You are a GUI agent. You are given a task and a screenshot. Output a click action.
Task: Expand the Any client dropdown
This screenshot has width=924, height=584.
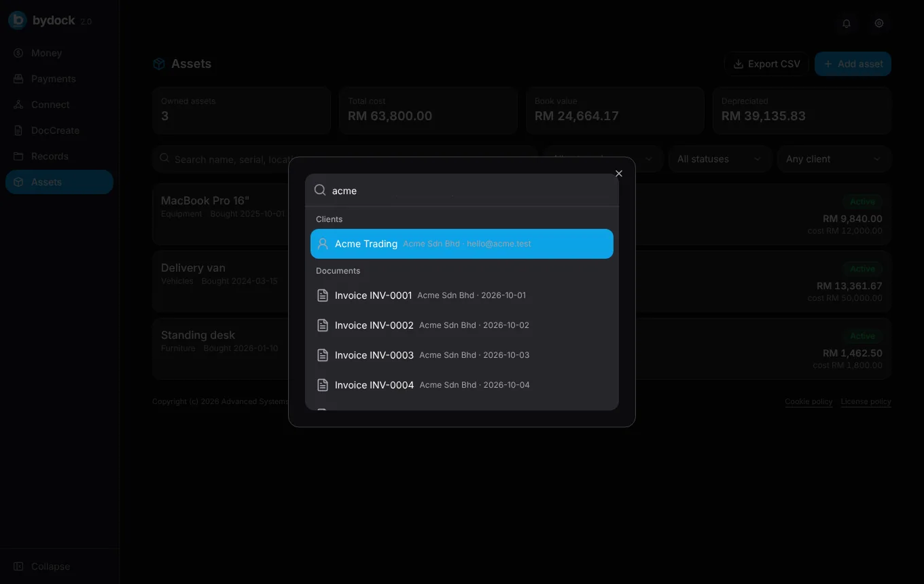834,159
